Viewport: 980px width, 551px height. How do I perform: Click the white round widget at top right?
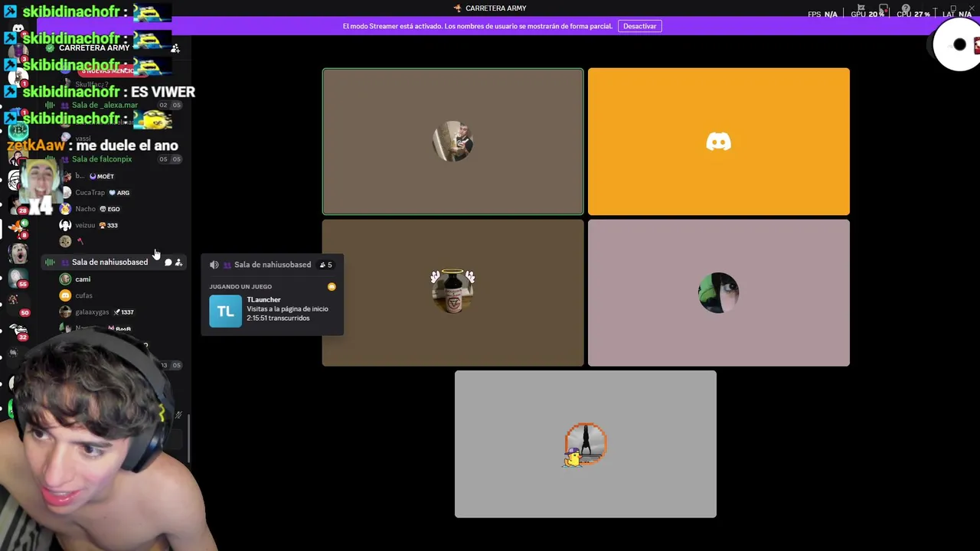959,45
